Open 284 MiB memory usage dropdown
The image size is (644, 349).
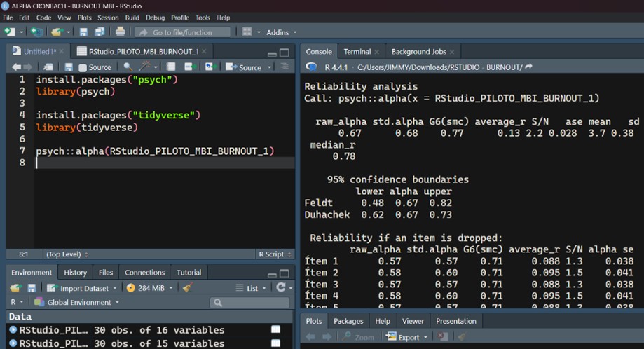click(x=150, y=288)
